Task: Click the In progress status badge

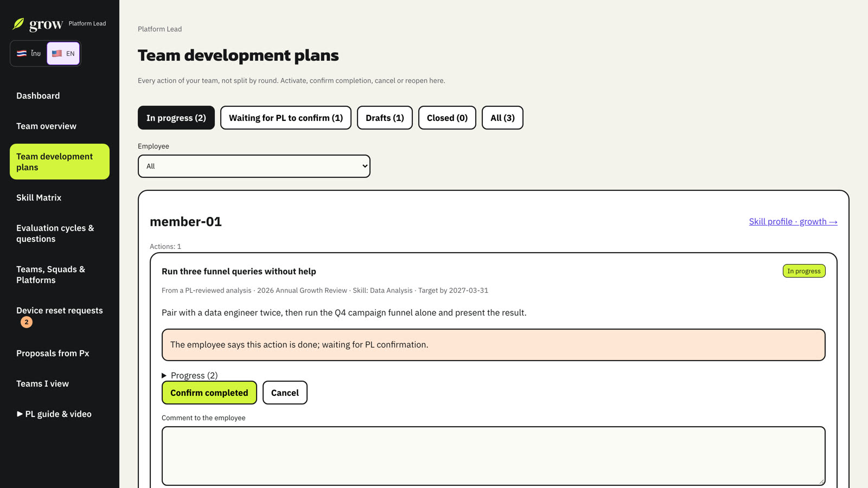Action: [x=804, y=271]
